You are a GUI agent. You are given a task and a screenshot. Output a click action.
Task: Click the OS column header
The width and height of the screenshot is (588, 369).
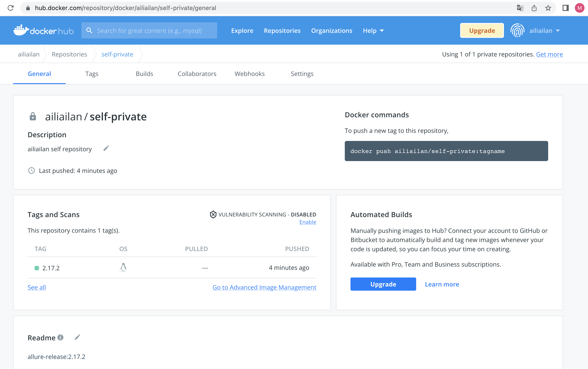point(123,249)
